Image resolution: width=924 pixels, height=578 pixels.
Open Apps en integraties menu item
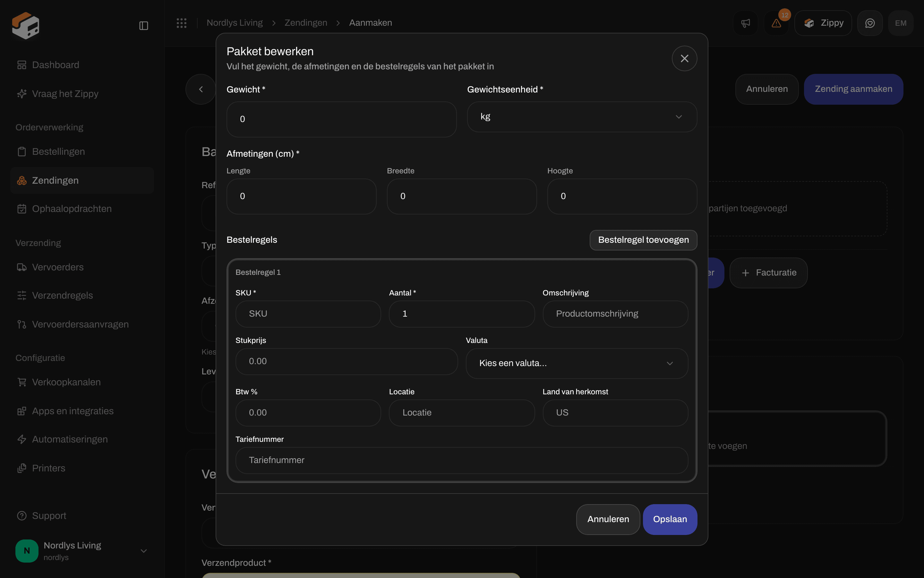pos(82,411)
